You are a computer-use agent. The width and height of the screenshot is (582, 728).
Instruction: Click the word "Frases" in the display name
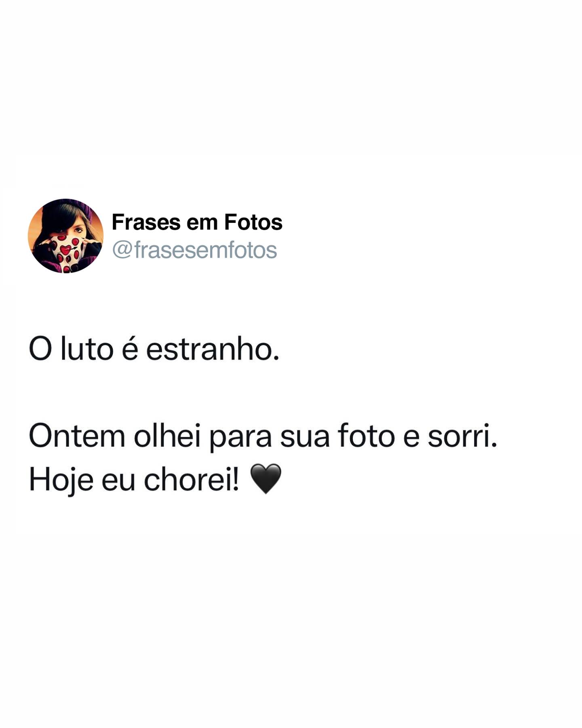(x=146, y=222)
